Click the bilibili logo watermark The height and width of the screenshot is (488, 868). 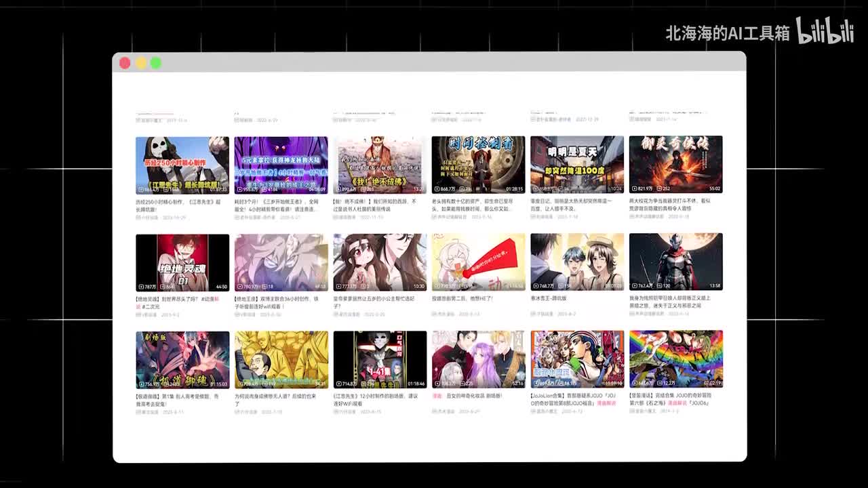tap(825, 31)
